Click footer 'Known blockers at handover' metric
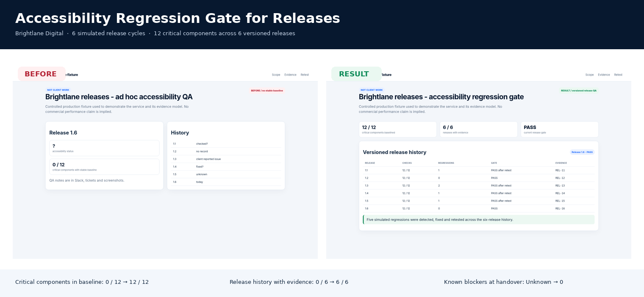This screenshot has width=644, height=297. (x=503, y=282)
